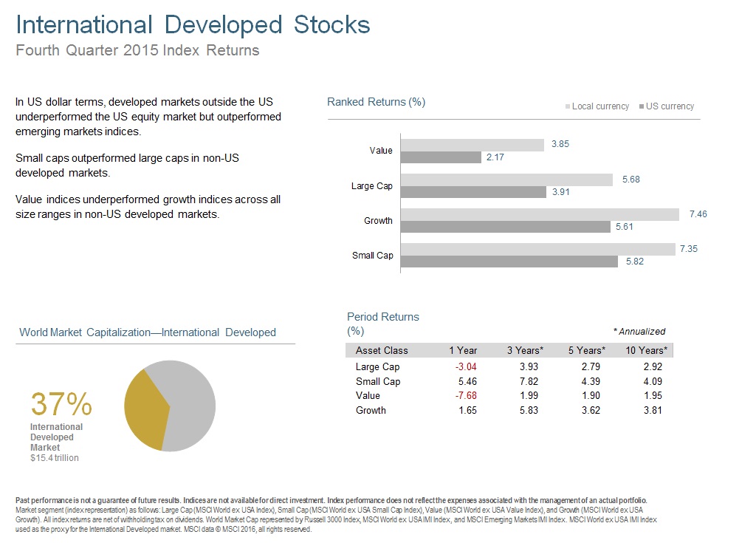Click the Local currency legend swatch
The height and width of the screenshot is (543, 756).
(568, 106)
